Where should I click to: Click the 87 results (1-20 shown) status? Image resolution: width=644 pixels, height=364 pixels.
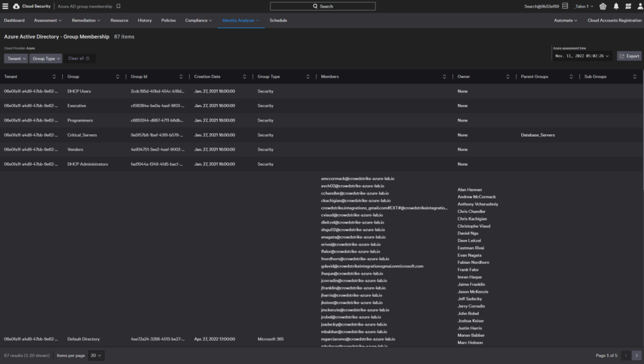(26, 355)
